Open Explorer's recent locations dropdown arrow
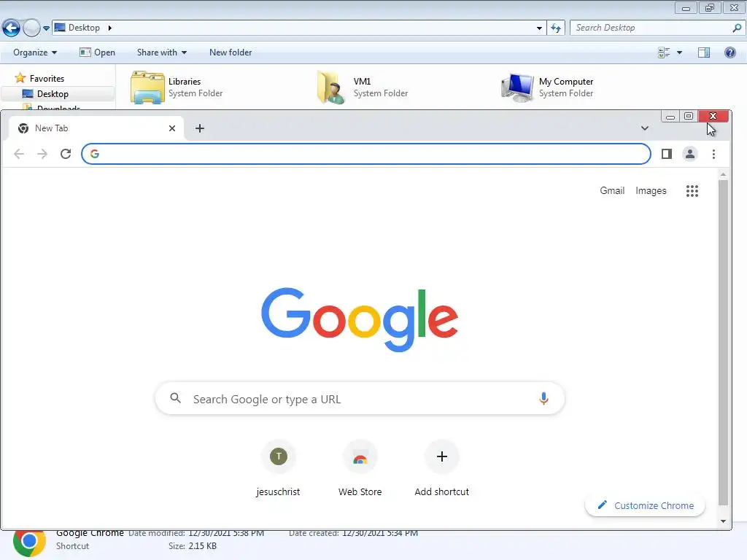This screenshot has height=560, width=747. pos(46,28)
